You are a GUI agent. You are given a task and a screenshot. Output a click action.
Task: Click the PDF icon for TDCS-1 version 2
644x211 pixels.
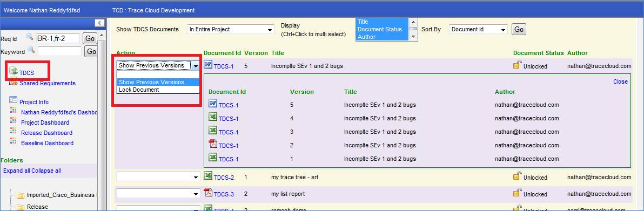coord(213,144)
